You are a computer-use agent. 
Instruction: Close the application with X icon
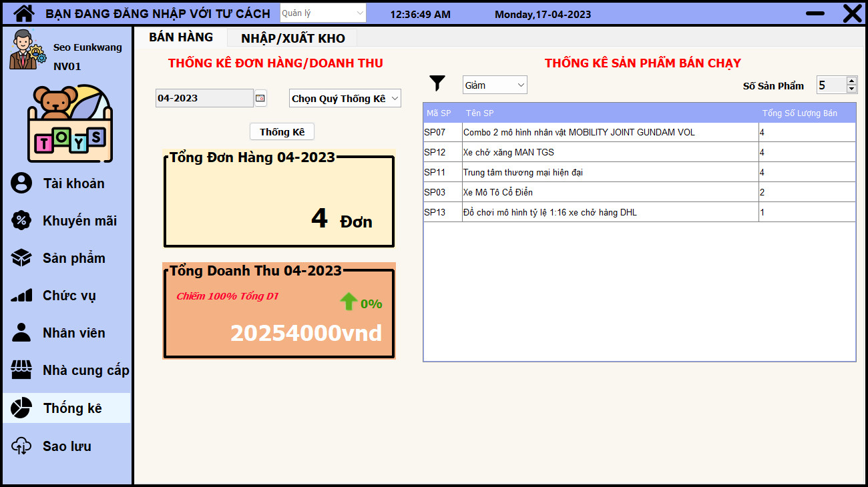pos(852,13)
